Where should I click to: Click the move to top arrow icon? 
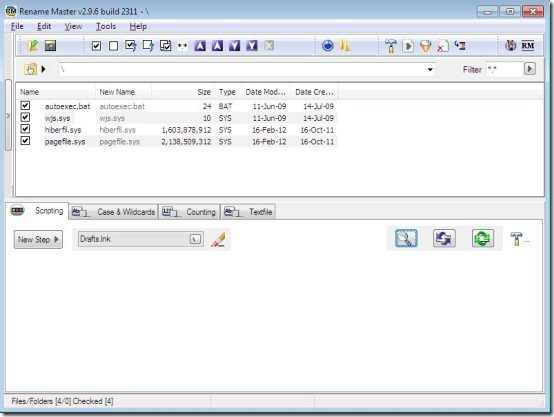point(200,46)
